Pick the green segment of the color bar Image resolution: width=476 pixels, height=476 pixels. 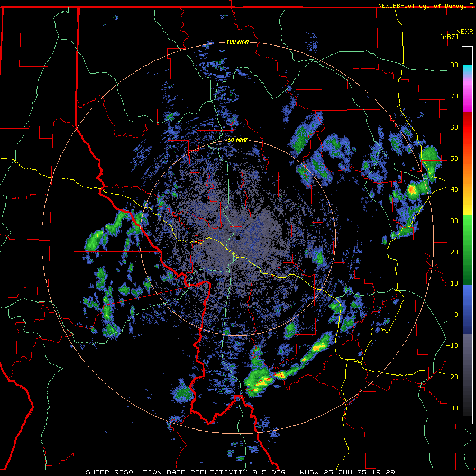pos(467,250)
